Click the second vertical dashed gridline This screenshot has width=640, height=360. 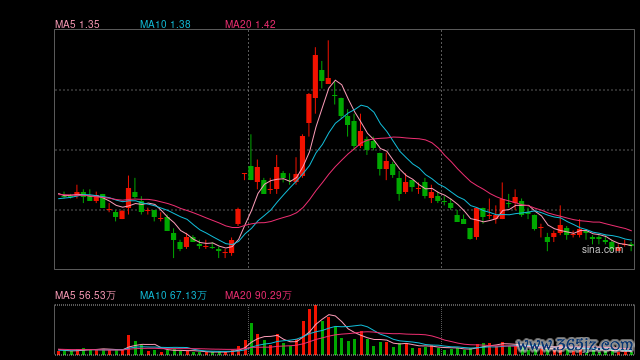tap(442, 149)
